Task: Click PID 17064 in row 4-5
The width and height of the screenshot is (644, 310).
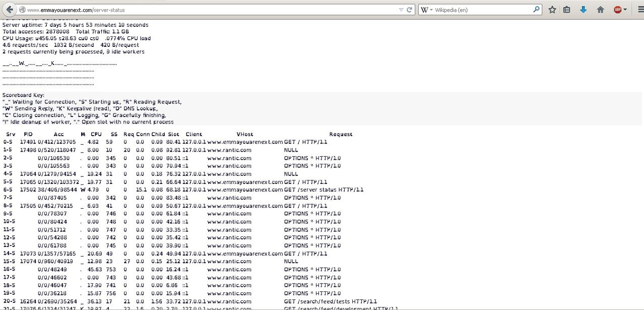Action: tap(28, 174)
